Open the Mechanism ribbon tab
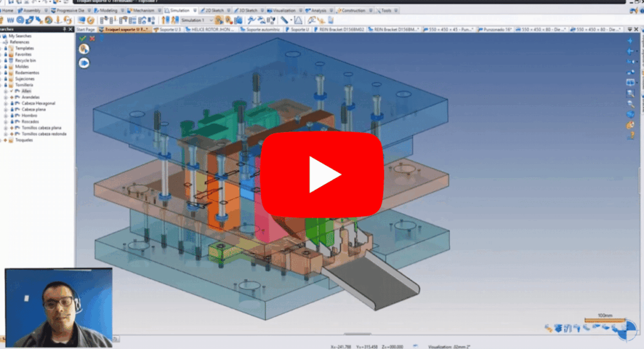This screenshot has width=644, height=349. [142, 10]
